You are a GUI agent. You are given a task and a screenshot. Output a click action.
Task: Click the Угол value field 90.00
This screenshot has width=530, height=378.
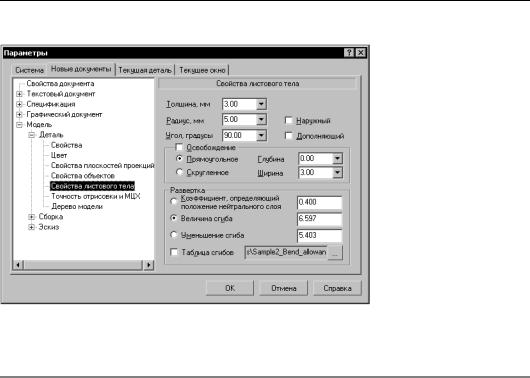(239, 136)
